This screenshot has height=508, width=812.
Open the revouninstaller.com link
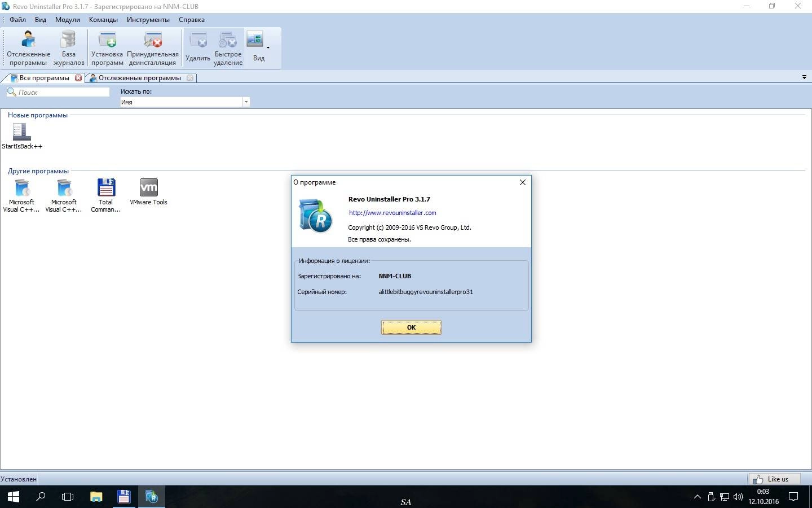click(392, 213)
